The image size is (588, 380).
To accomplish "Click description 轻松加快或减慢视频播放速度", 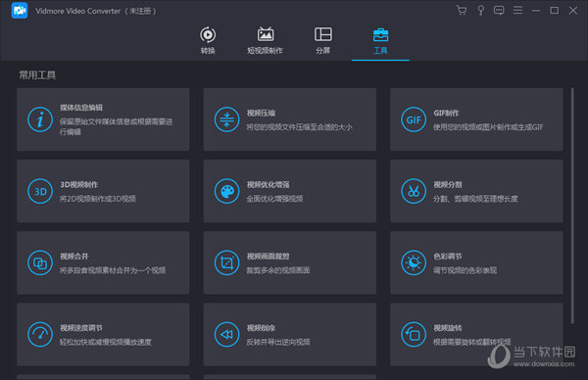I will coord(106,342).
